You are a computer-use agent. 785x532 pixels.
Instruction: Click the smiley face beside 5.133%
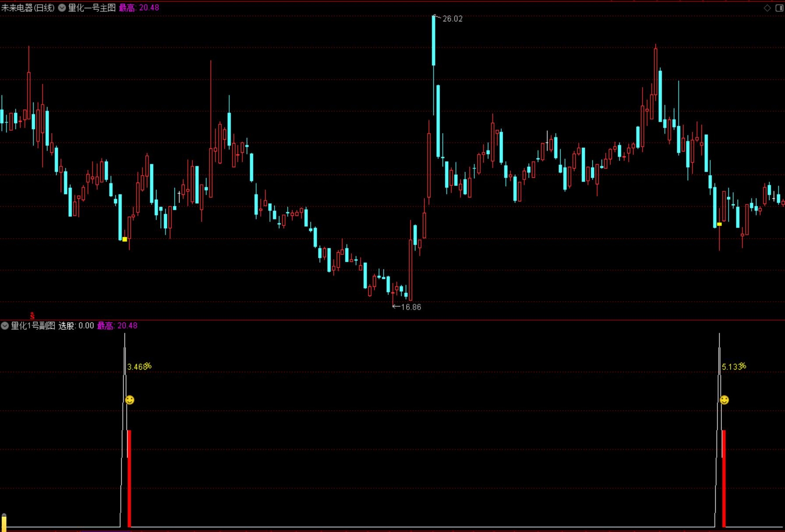(725, 400)
